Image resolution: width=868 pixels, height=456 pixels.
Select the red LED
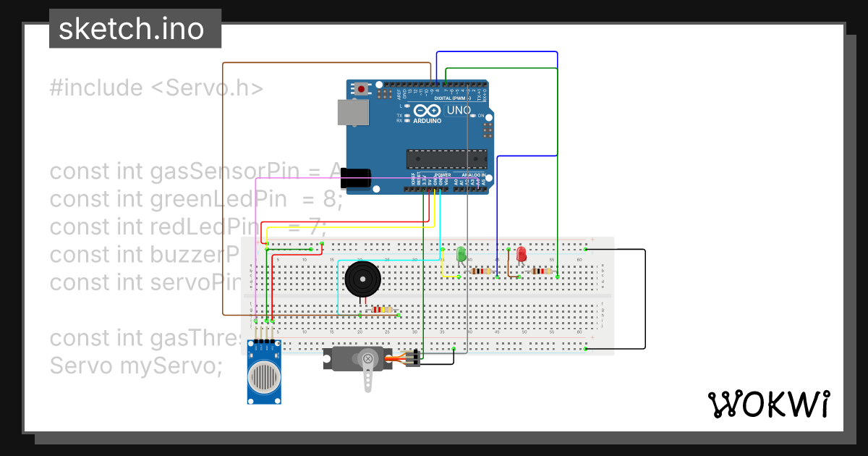520,255
